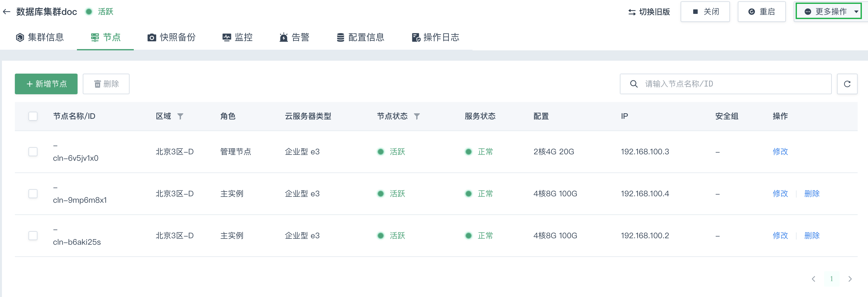Check the box for node cln-b6aki25s
This screenshot has width=868, height=297.
tap(33, 236)
